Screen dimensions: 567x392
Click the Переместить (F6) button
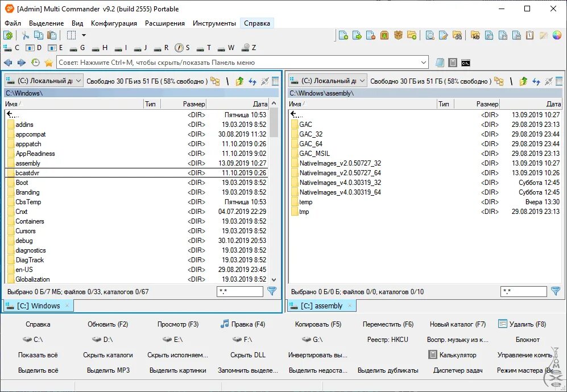(x=388, y=324)
